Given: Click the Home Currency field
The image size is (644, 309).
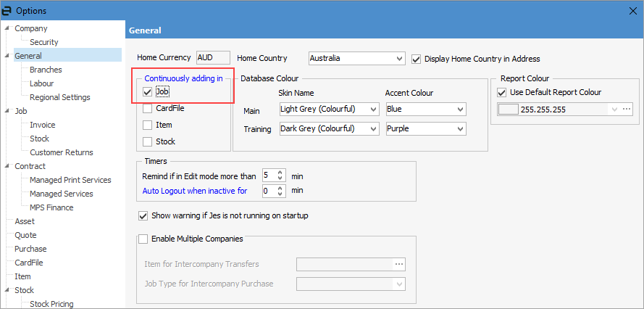Looking at the screenshot, I should pos(213,58).
